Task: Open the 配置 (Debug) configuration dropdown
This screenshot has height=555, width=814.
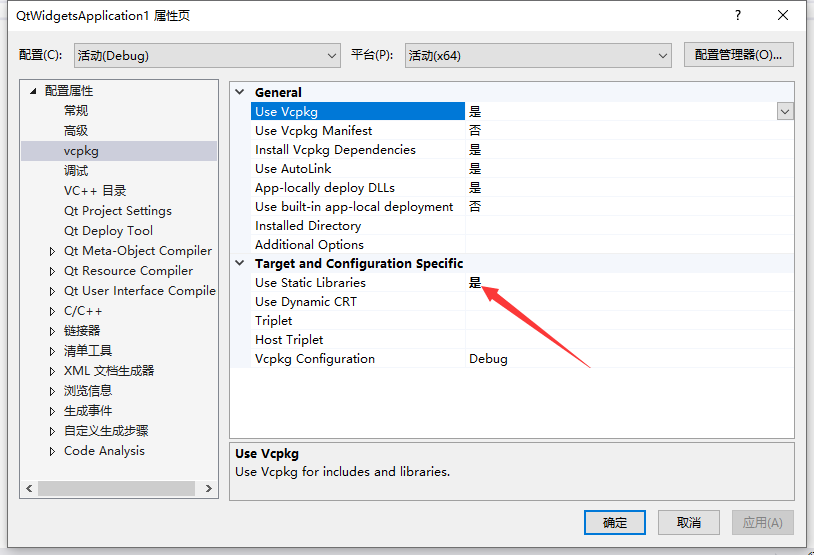Action: click(207, 56)
